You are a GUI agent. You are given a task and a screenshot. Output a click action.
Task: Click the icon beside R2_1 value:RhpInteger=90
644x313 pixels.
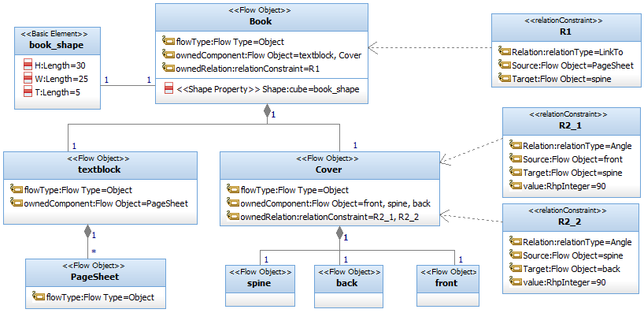pyautogui.click(x=515, y=185)
